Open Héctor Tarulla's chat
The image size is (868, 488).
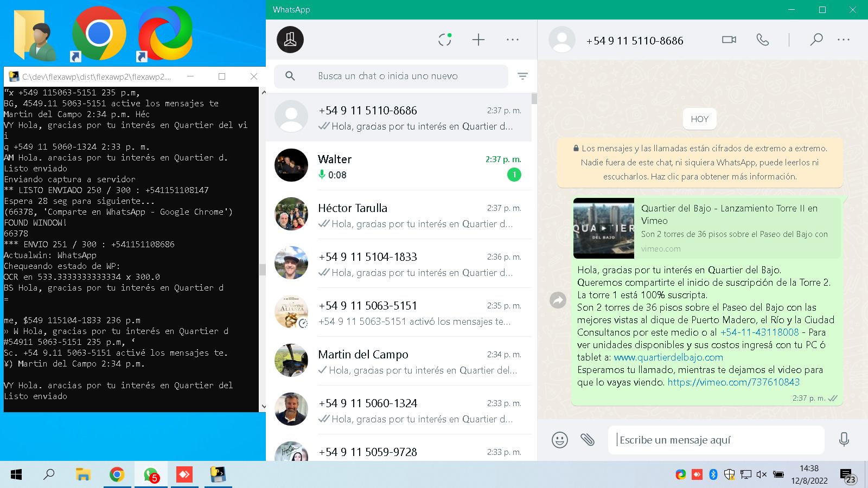coord(399,215)
